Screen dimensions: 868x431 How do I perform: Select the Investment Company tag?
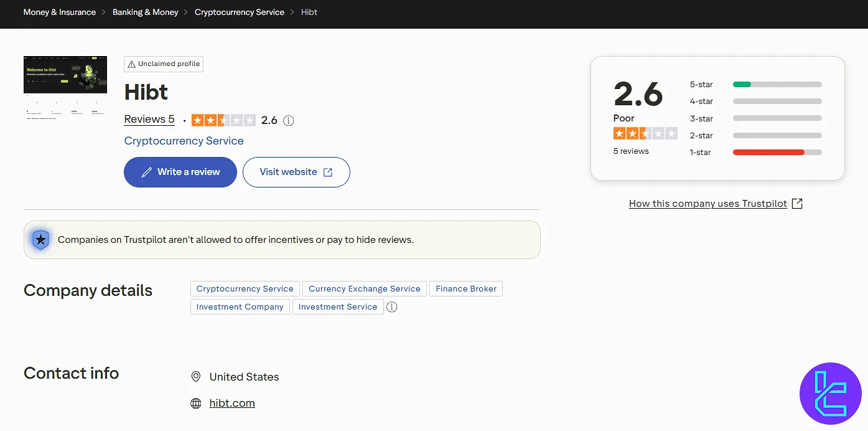click(240, 307)
